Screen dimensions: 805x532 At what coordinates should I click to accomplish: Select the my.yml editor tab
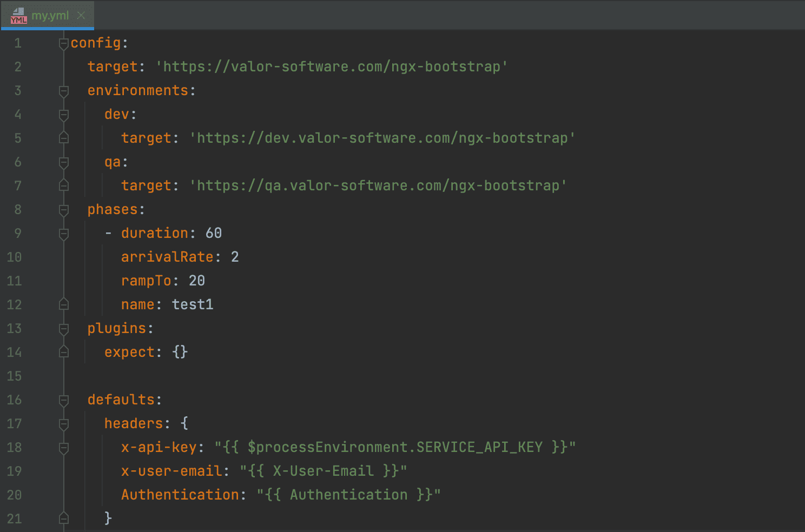coord(50,16)
